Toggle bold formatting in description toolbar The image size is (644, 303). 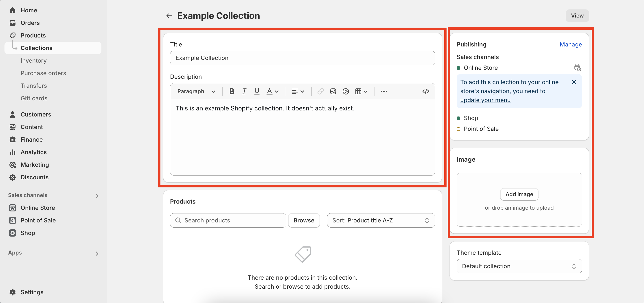pos(232,91)
